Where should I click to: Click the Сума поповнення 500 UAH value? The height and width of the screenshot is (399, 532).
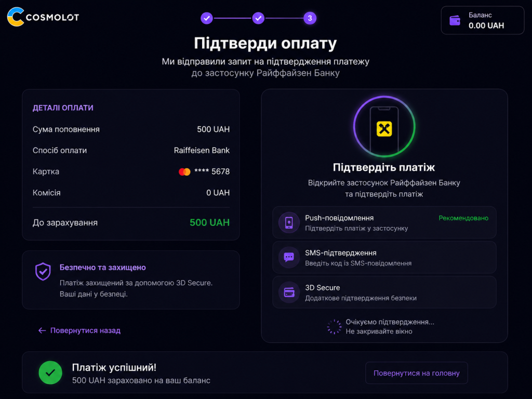(x=213, y=129)
